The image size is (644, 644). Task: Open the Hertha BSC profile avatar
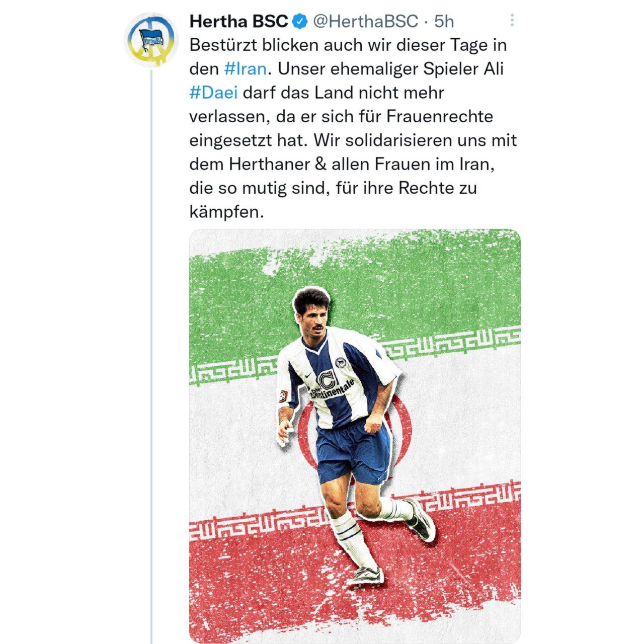tap(151, 40)
